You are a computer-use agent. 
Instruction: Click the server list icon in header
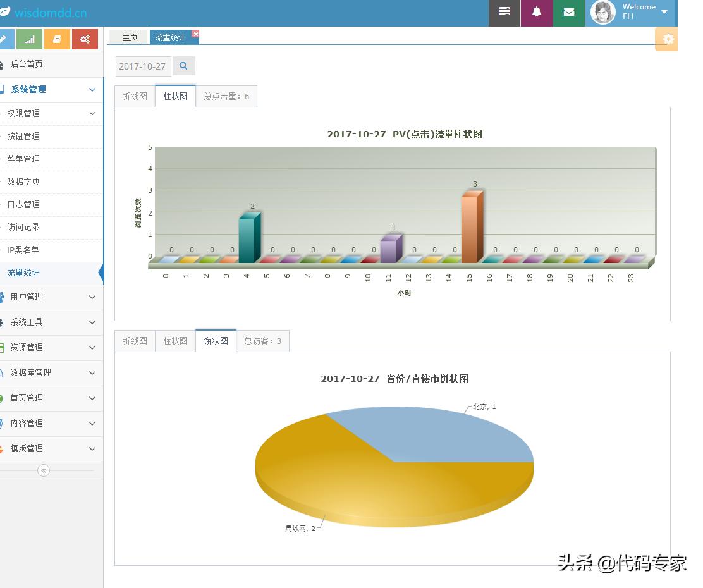(x=504, y=13)
